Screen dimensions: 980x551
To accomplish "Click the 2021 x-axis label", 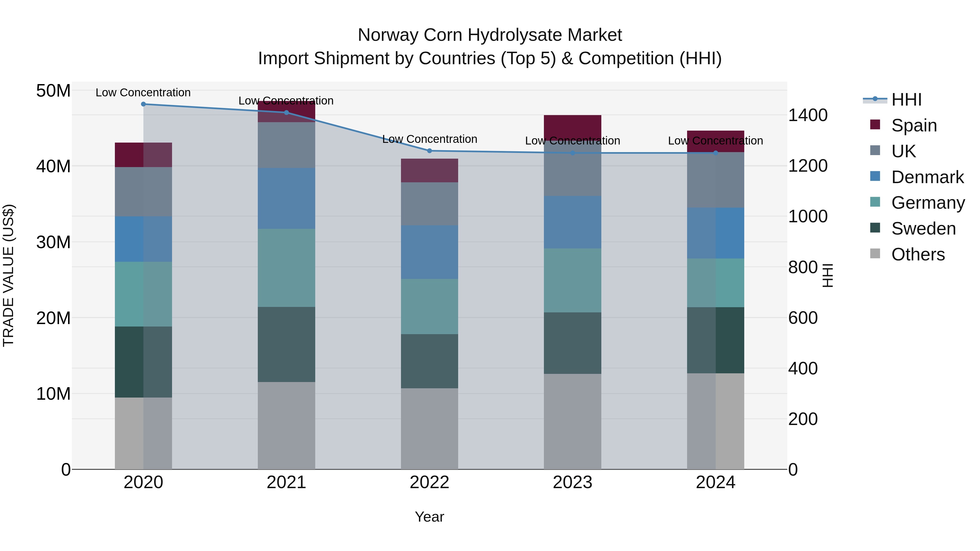I will [286, 482].
